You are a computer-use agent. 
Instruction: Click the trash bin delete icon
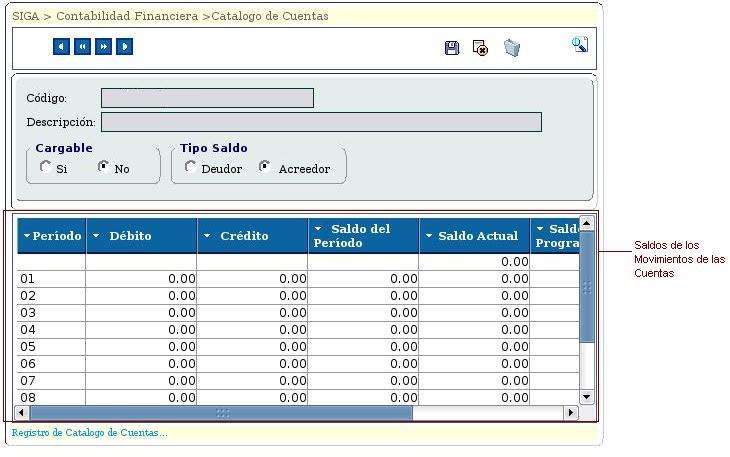[512, 48]
